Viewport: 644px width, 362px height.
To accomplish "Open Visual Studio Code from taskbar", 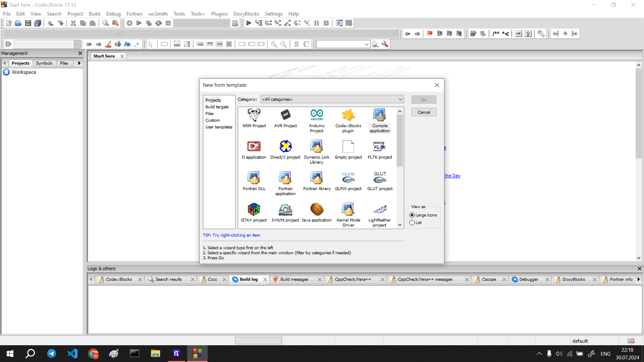I will pyautogui.click(x=72, y=354).
